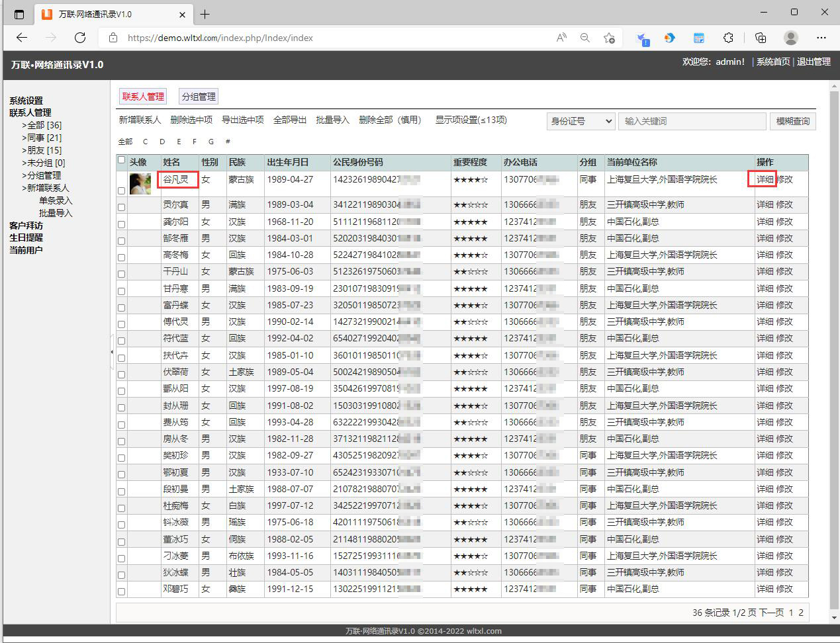Go to 下一页 in pagination
Image resolution: width=840 pixels, height=643 pixels.
click(771, 613)
